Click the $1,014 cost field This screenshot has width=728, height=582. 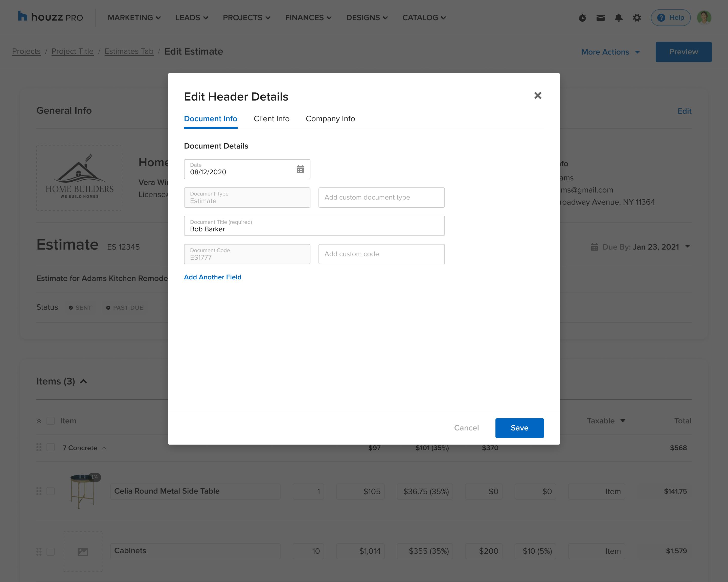click(360, 551)
